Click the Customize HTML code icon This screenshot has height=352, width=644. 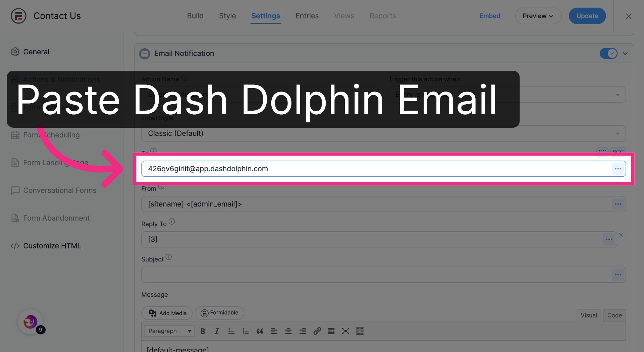15,246
